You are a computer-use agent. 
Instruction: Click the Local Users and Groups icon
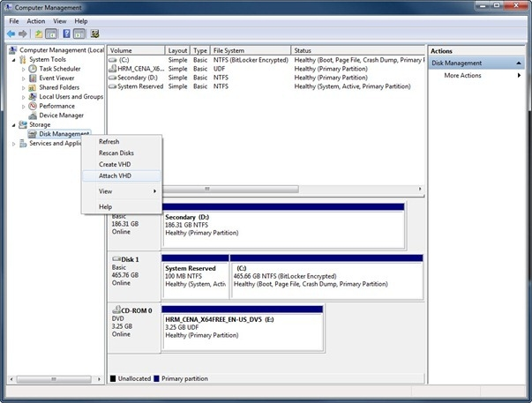33,97
